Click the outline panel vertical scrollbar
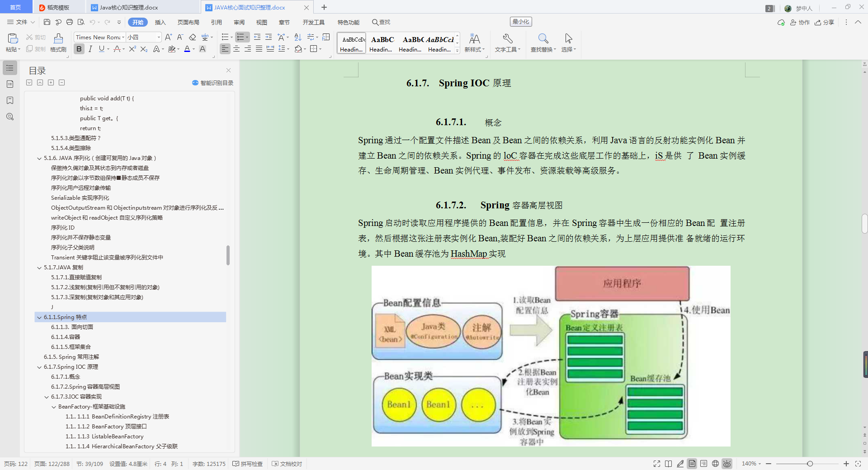Viewport: 868px width, 470px height. click(x=228, y=255)
